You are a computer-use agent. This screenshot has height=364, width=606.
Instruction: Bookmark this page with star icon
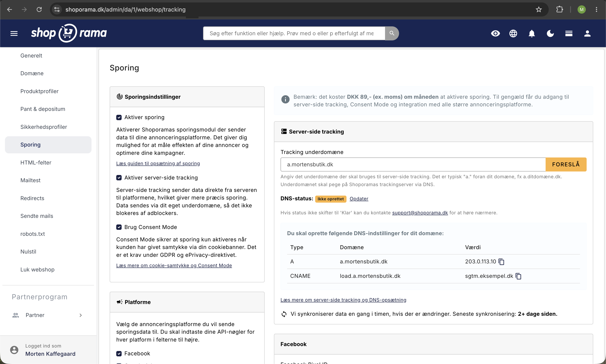(539, 9)
